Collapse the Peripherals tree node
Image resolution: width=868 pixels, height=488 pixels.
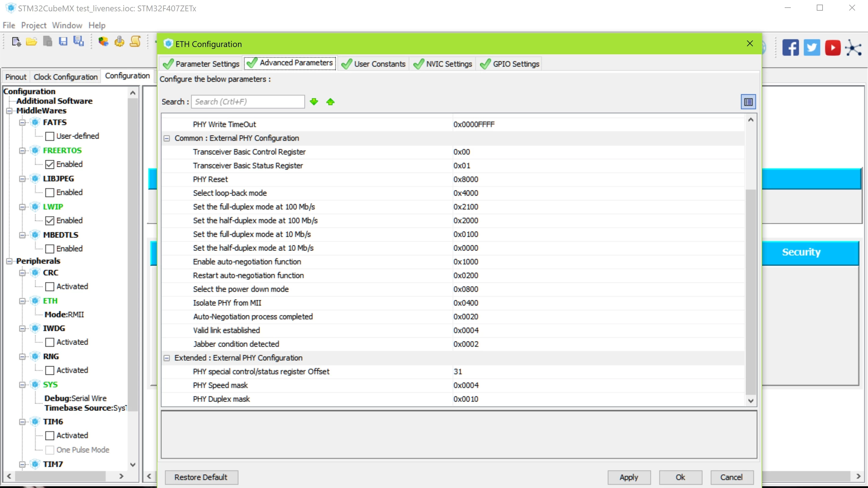(x=9, y=261)
